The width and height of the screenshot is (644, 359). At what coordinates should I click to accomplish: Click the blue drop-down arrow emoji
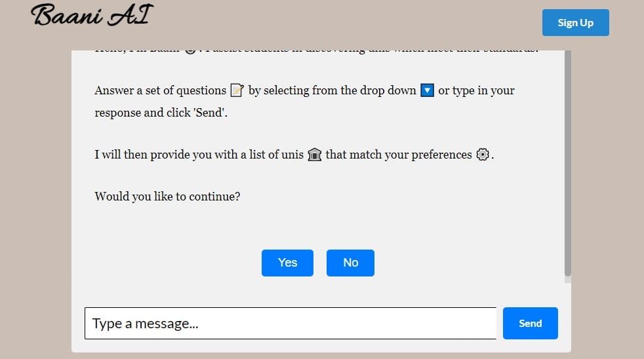click(x=427, y=90)
